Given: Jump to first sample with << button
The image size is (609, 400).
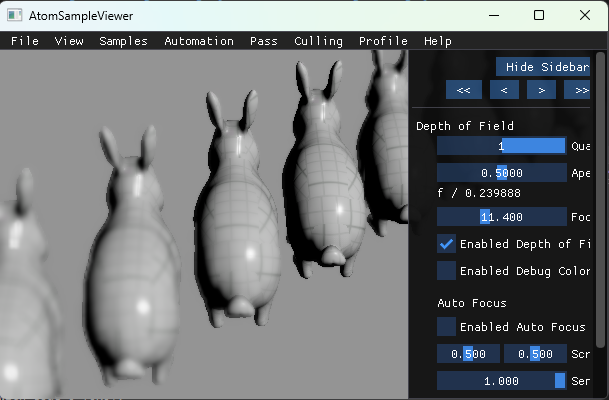Looking at the screenshot, I should coord(463,90).
